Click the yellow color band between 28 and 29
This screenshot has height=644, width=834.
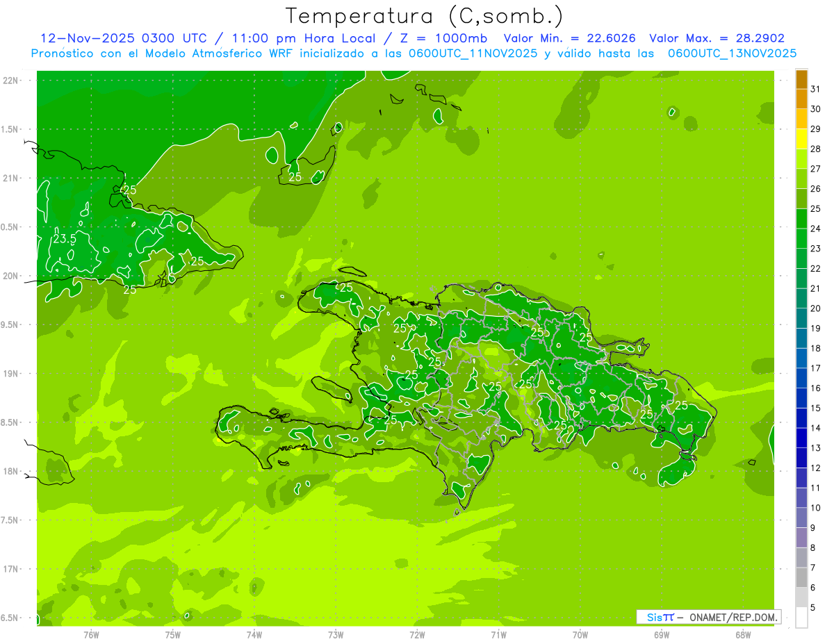[801, 139]
